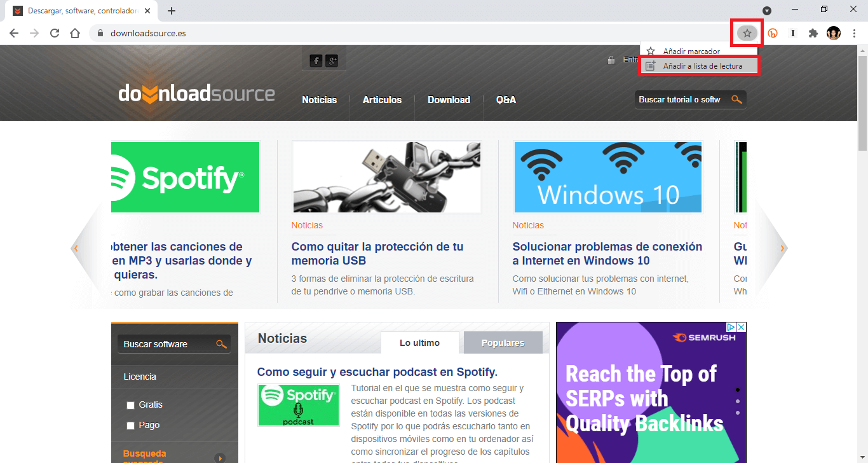View site info via the padlock icon
The image size is (868, 463).
pyautogui.click(x=100, y=33)
